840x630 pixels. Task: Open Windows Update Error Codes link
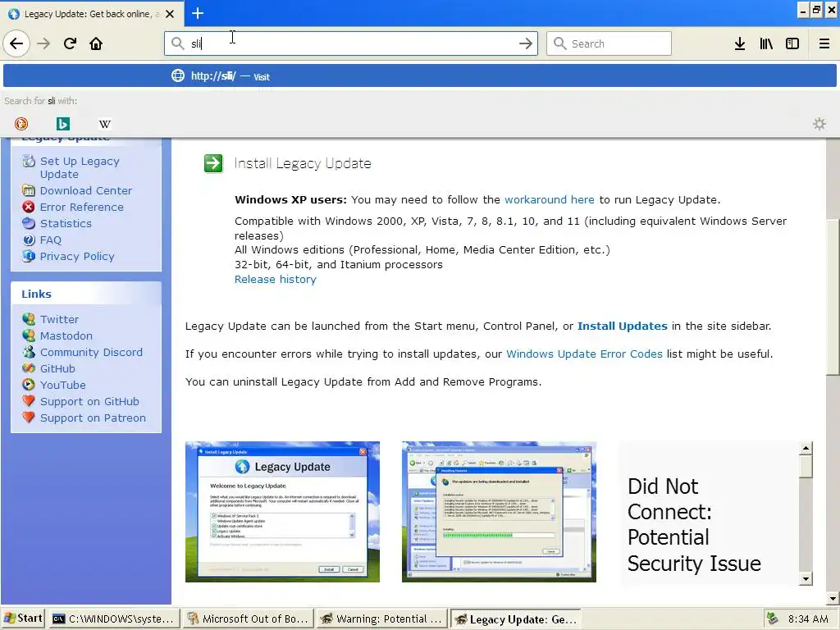click(x=584, y=354)
